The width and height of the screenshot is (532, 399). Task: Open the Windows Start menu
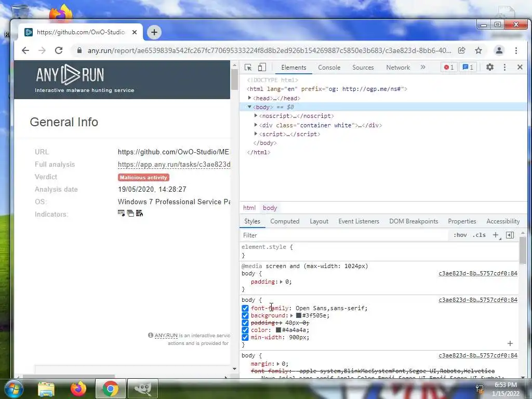click(14, 389)
